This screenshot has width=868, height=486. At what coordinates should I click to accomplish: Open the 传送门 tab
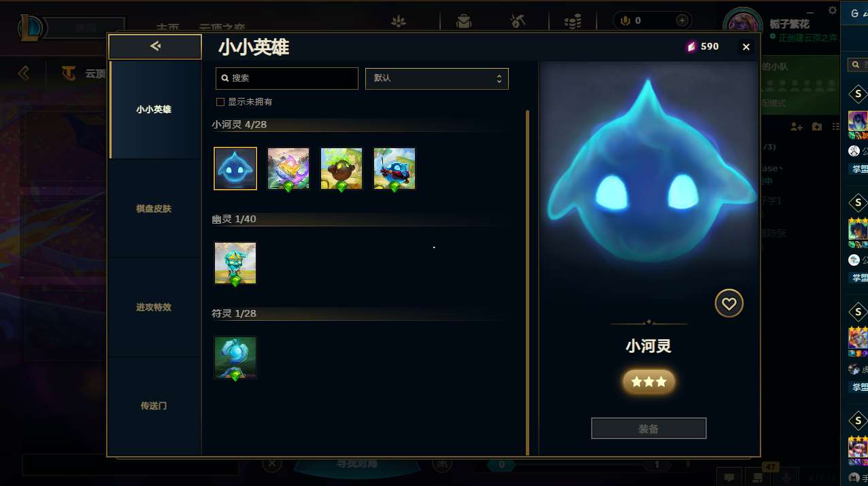[154, 406]
